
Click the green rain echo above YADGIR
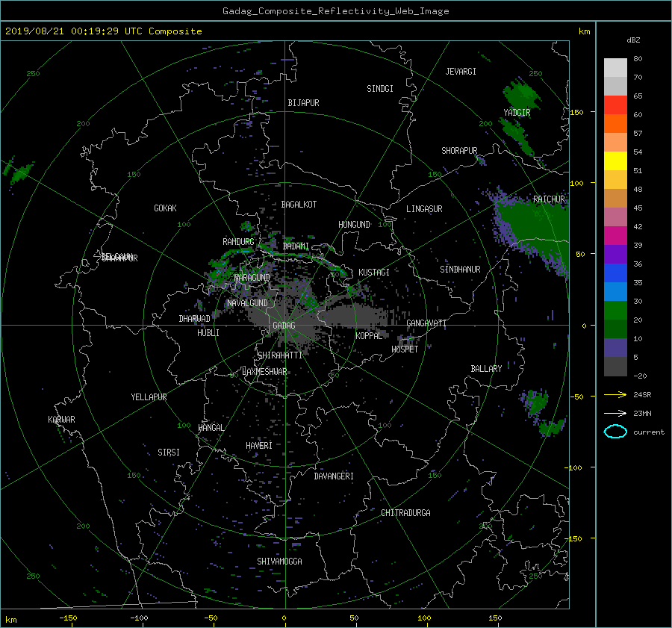coord(522,95)
